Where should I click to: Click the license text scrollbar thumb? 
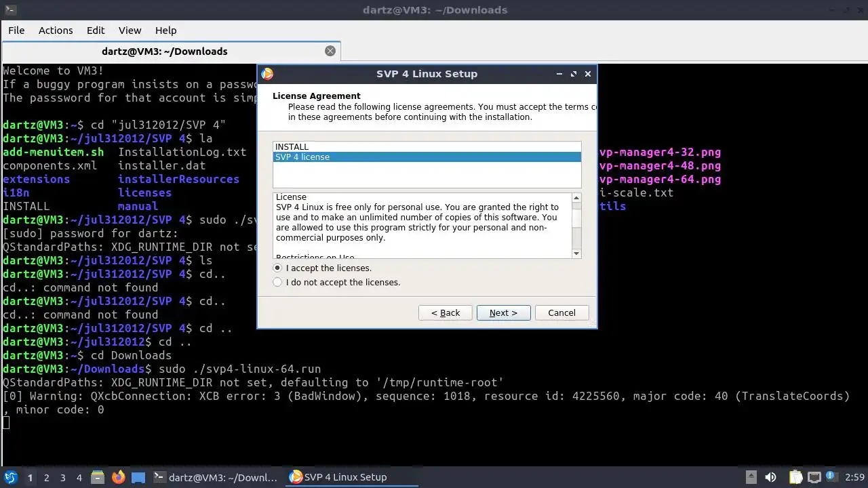click(x=576, y=217)
